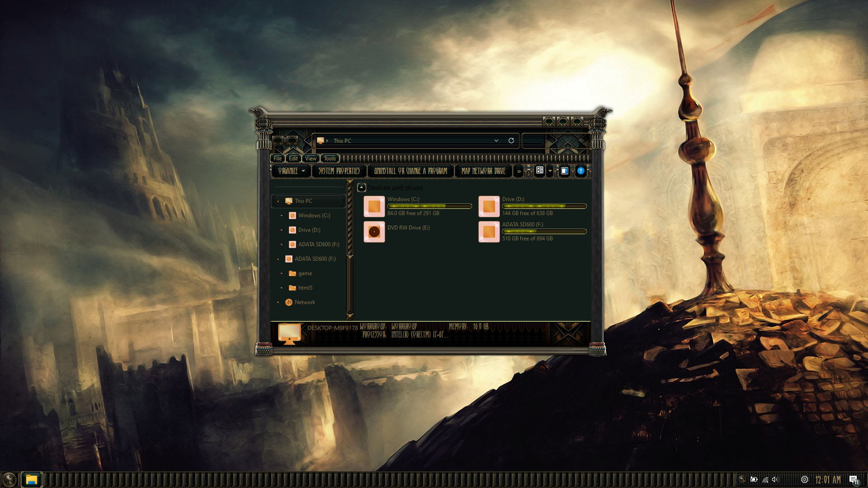Screen dimensions: 868x488
Task: Click Uninstall or change a program
Action: pyautogui.click(x=410, y=171)
